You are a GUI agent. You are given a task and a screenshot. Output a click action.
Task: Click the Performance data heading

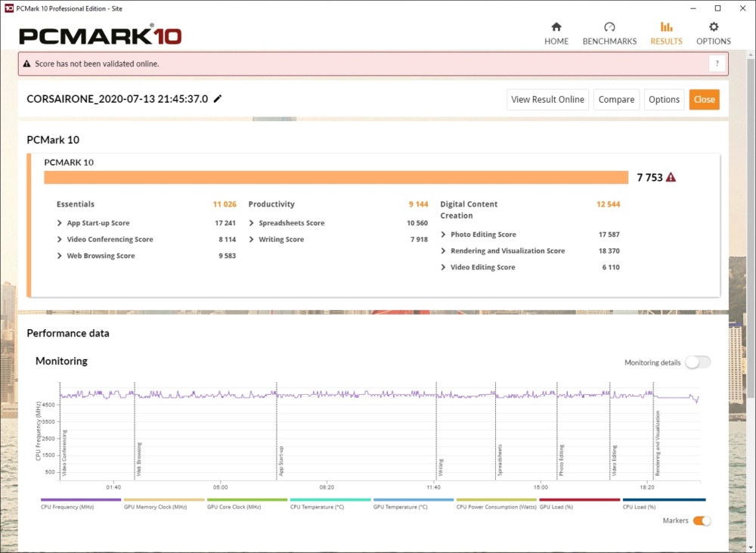68,334
